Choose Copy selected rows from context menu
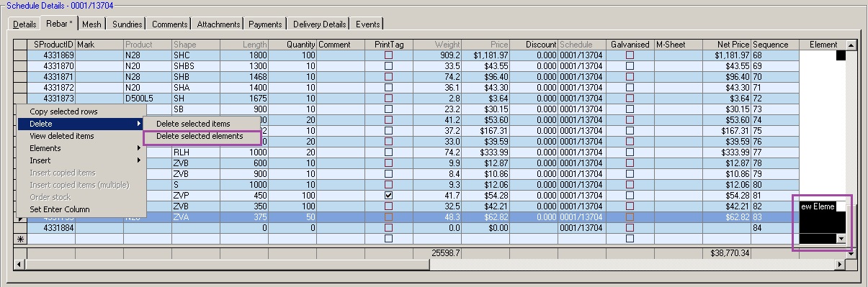This screenshot has width=868, height=287. [x=81, y=111]
